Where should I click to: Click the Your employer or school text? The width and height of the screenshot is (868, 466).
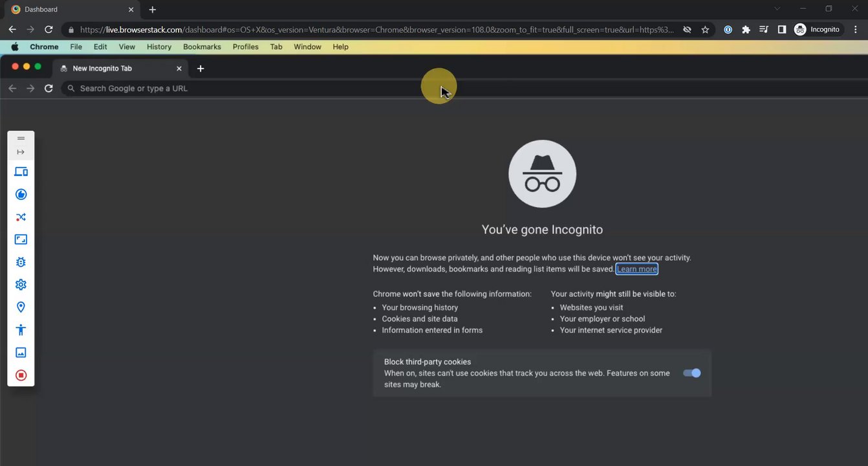tap(602, 318)
